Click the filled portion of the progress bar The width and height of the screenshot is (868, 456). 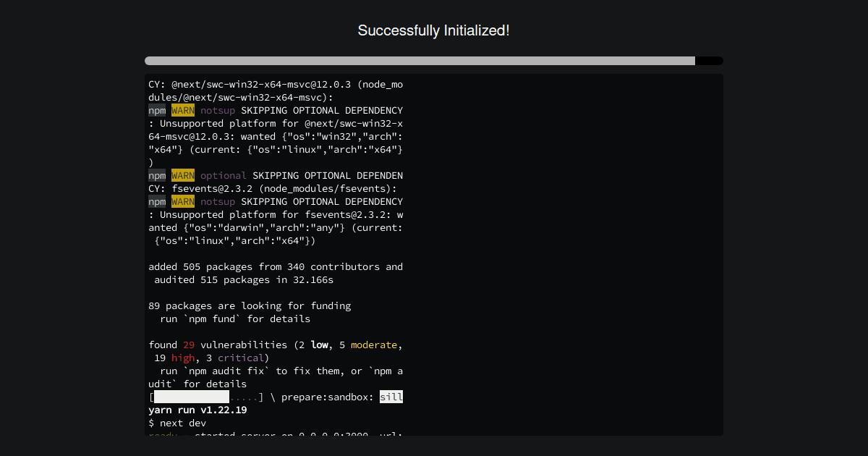pos(420,61)
